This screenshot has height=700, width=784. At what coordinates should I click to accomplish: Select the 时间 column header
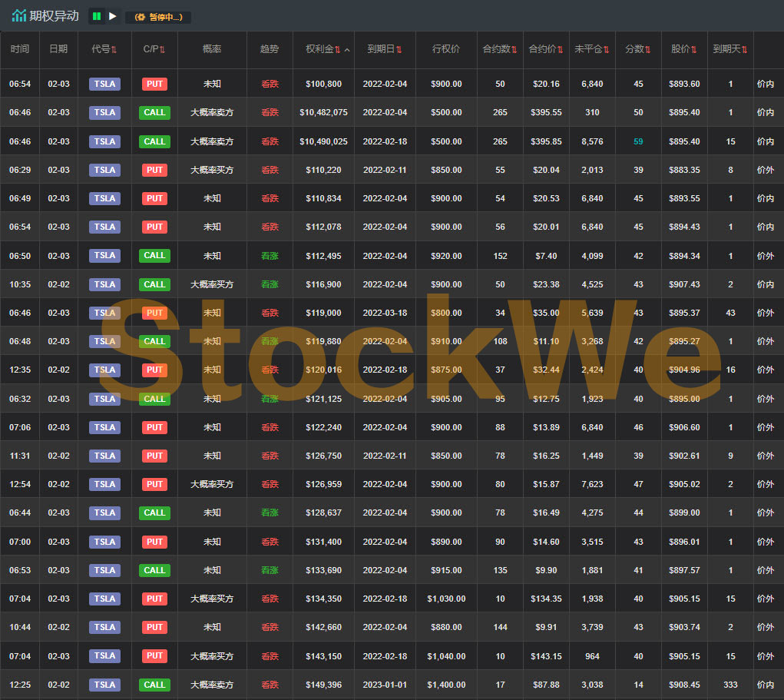20,49
